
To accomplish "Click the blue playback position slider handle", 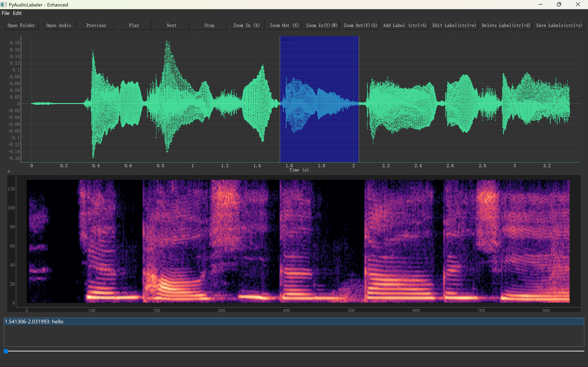I will point(6,351).
